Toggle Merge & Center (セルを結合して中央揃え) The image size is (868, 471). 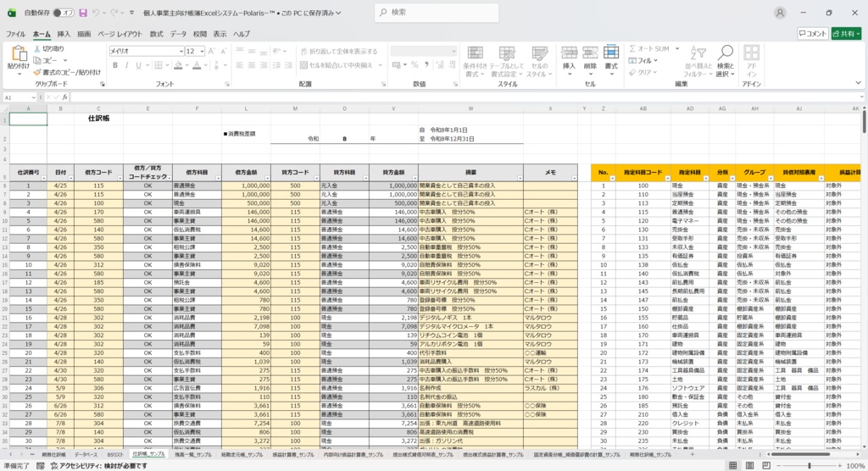coord(337,65)
